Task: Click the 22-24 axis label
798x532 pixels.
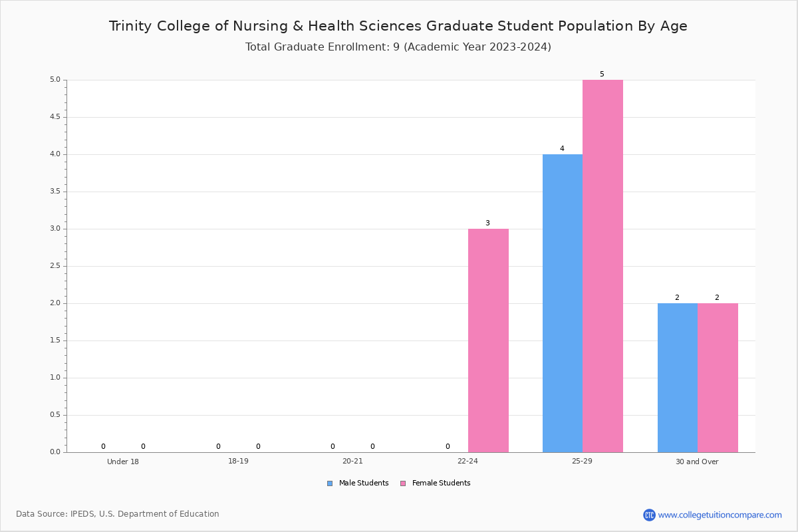Action: click(x=467, y=462)
